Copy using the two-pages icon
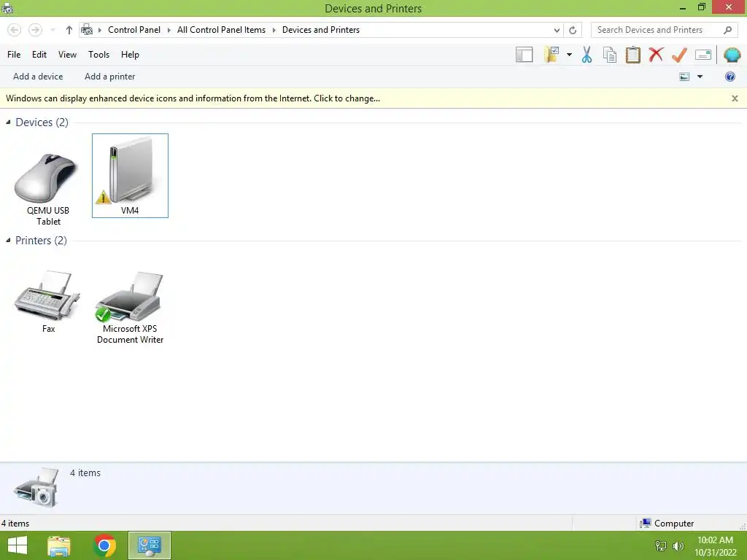 [x=610, y=55]
